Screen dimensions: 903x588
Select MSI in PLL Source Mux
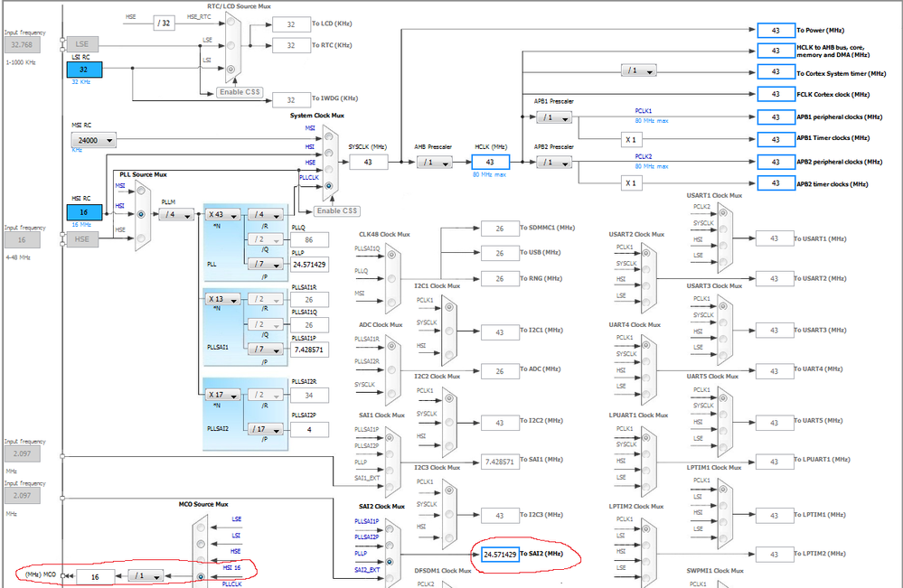point(141,191)
